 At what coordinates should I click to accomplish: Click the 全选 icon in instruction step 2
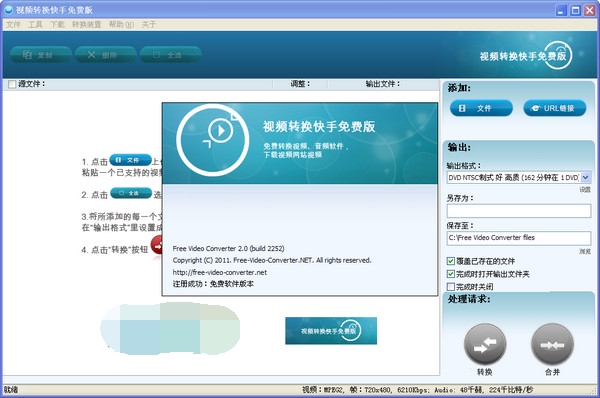[131, 193]
